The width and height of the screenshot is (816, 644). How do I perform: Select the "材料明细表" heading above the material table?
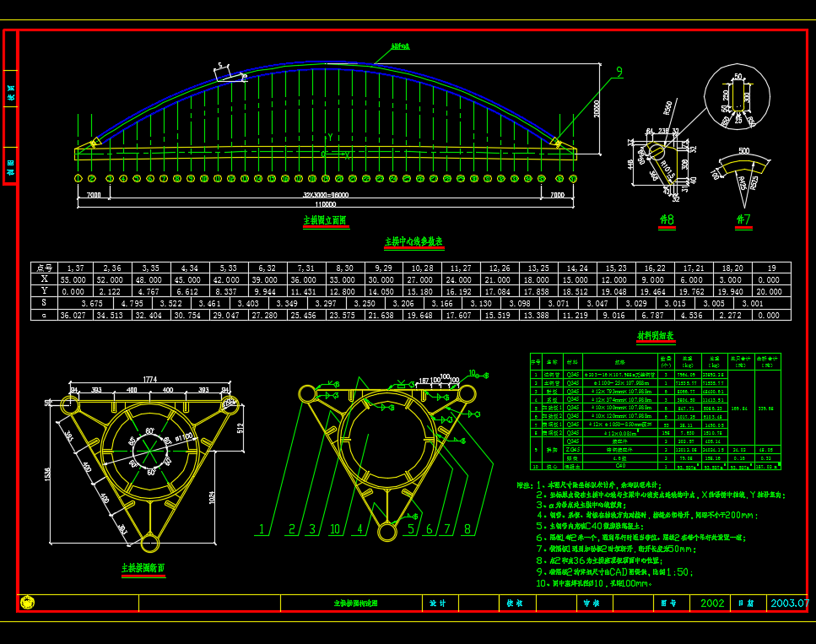click(656, 336)
